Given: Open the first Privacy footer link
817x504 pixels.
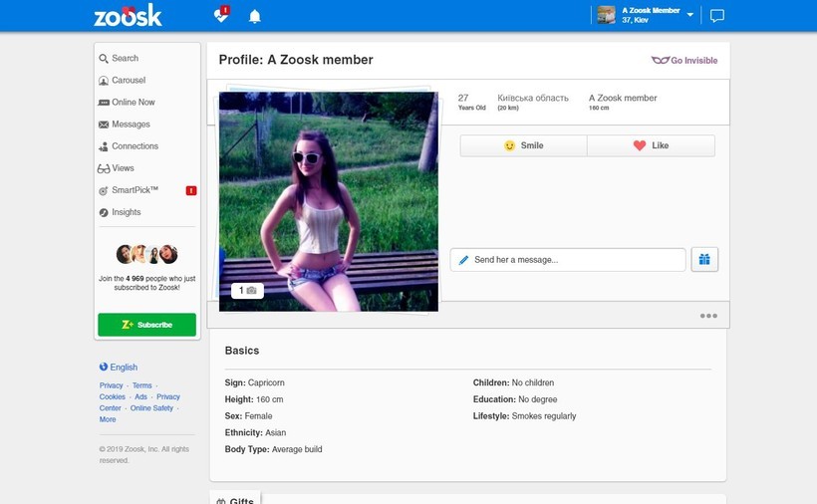Looking at the screenshot, I should (111, 385).
